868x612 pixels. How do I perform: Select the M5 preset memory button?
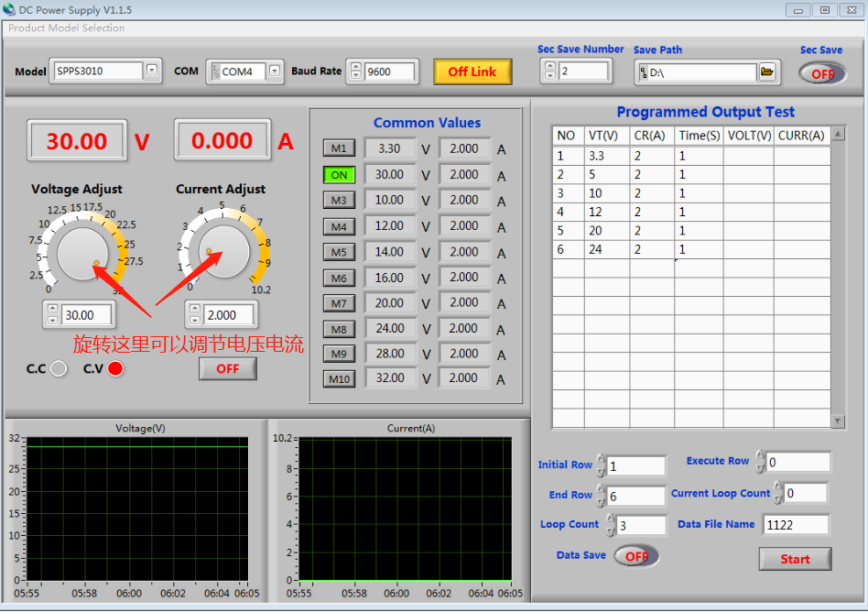339,252
